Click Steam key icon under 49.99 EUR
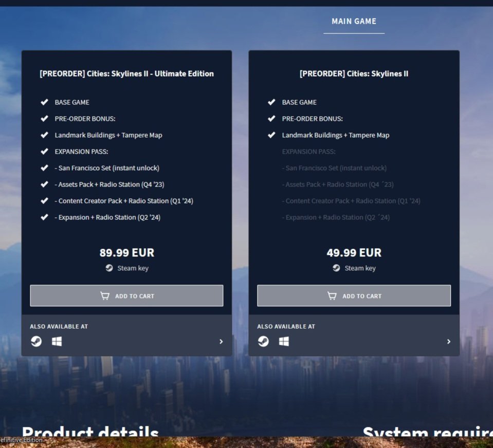This screenshot has width=493, height=448. (x=336, y=268)
